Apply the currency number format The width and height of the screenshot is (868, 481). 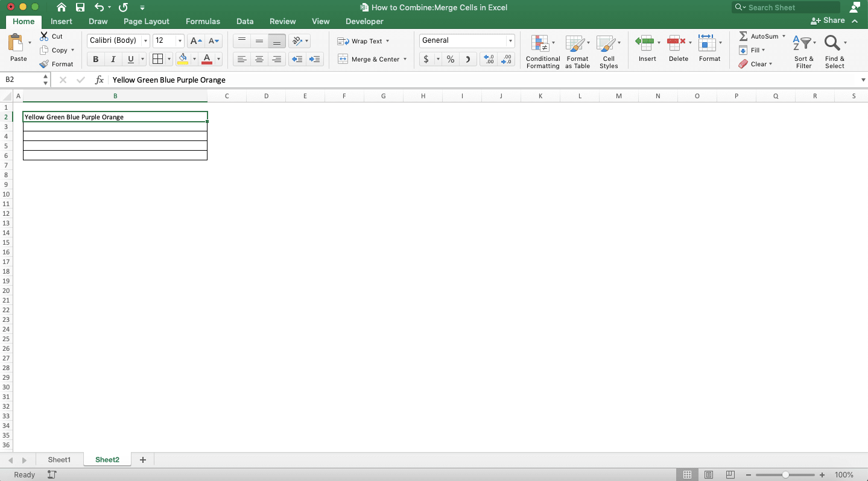pyautogui.click(x=426, y=59)
